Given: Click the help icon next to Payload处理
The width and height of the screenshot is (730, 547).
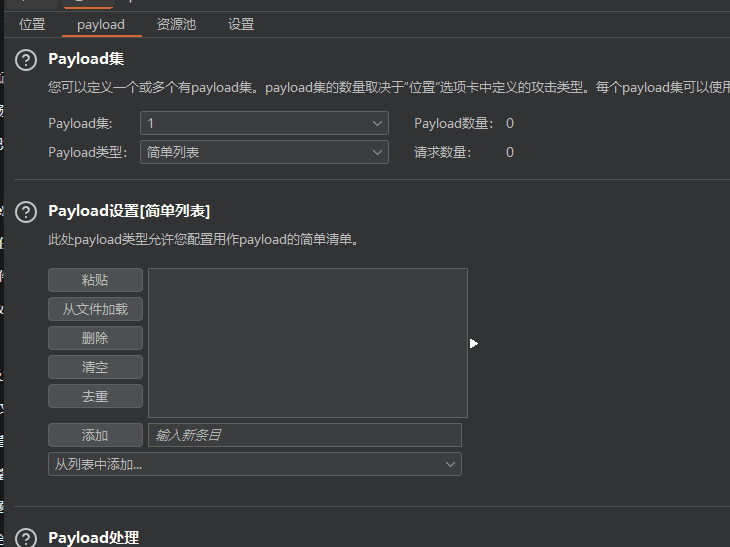Looking at the screenshot, I should [x=28, y=538].
